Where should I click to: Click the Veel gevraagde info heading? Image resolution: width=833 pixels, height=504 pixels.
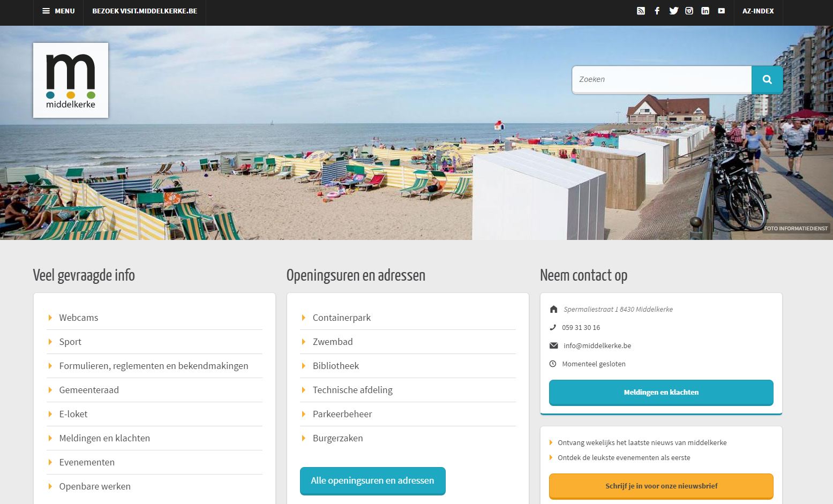click(x=84, y=275)
